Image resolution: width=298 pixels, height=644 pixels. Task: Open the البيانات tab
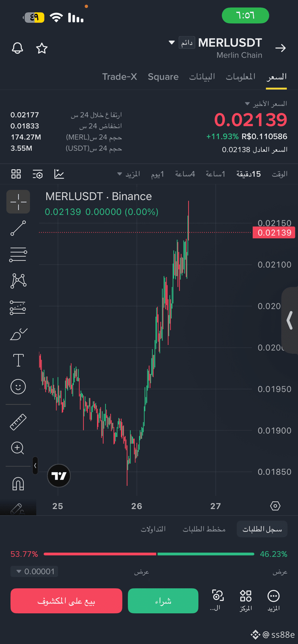pos(202,77)
